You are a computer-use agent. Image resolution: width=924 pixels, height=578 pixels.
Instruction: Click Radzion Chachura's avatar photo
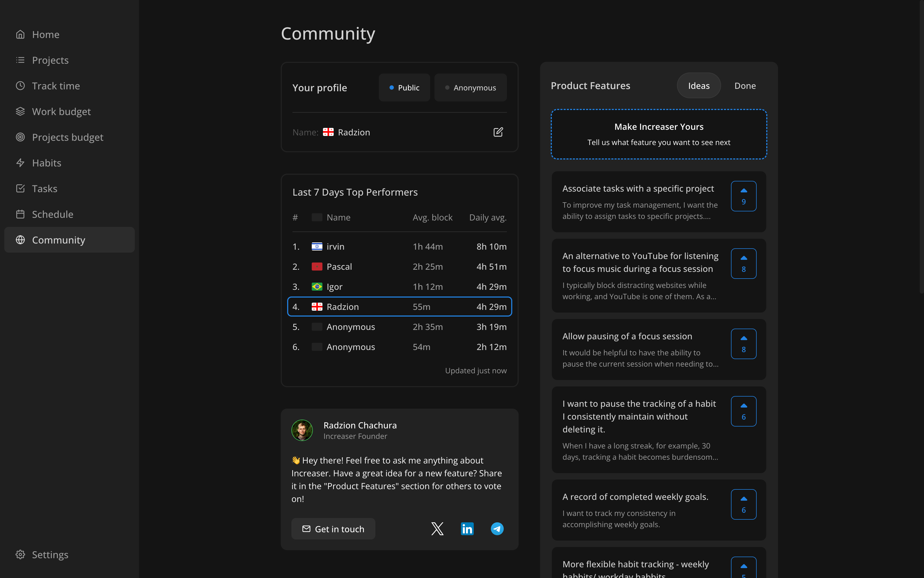click(302, 431)
